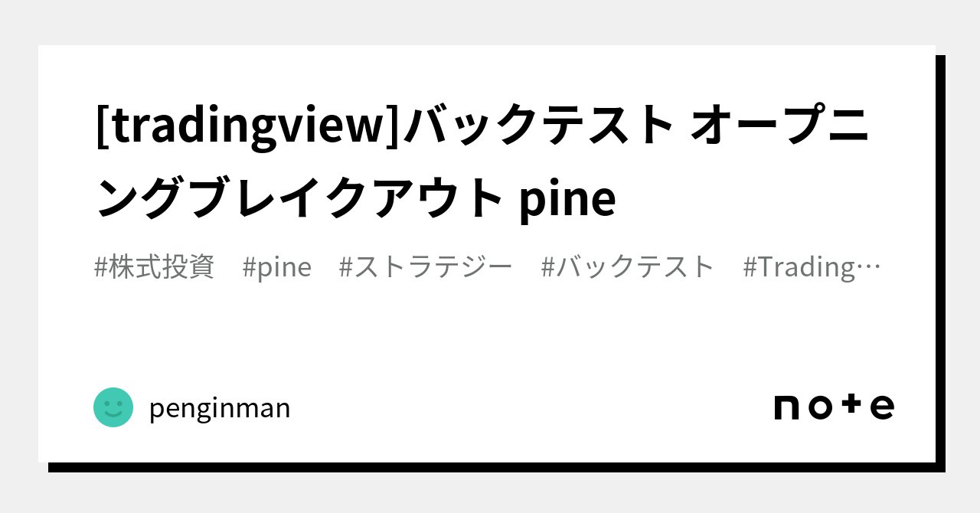
Task: Click オープニ at the end of the first title line
Action: click(779, 126)
